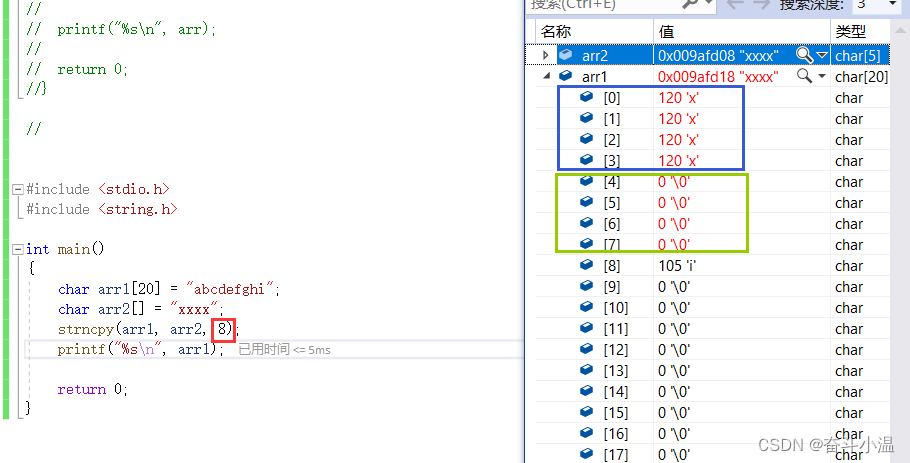Click the cube icon in row [2]
Viewport: 910px width, 463px height.
587,139
